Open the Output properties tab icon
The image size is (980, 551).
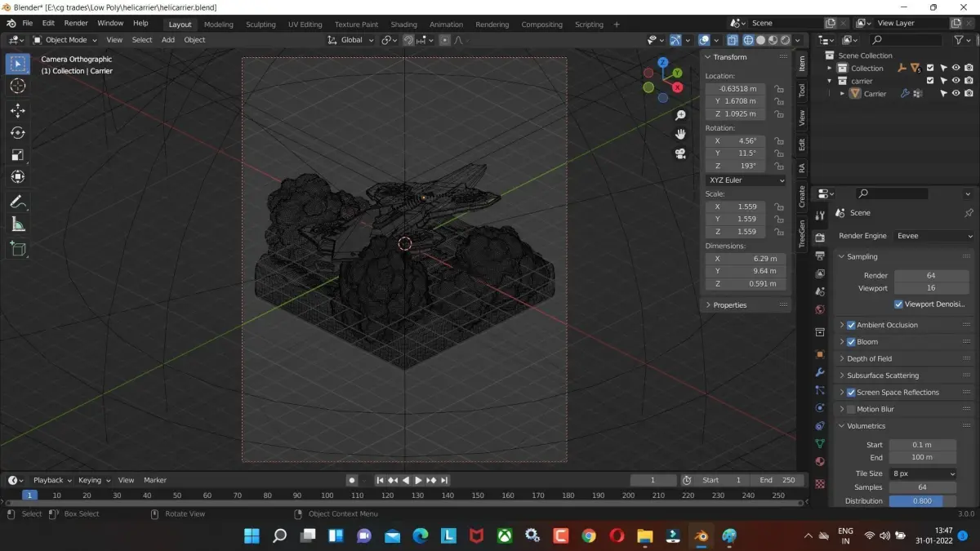820,256
